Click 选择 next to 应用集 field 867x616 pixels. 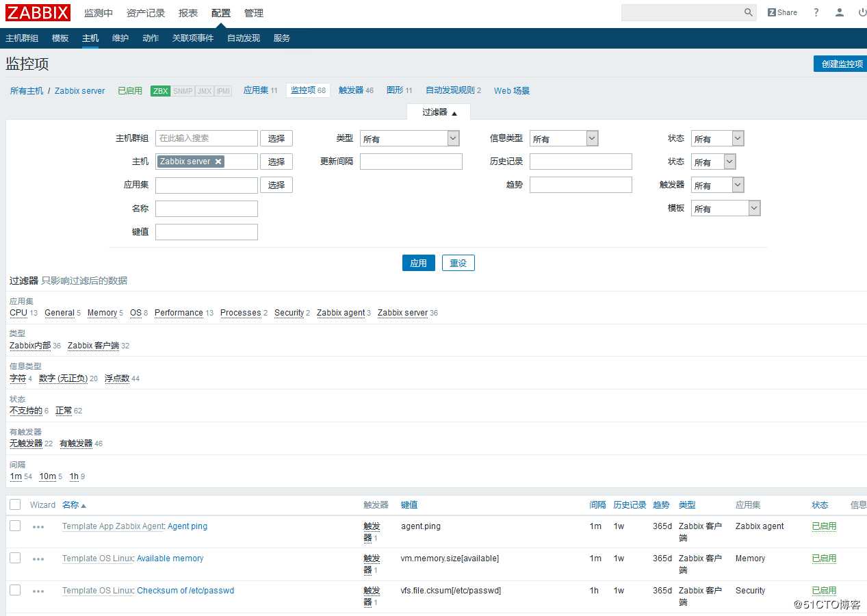click(x=276, y=185)
